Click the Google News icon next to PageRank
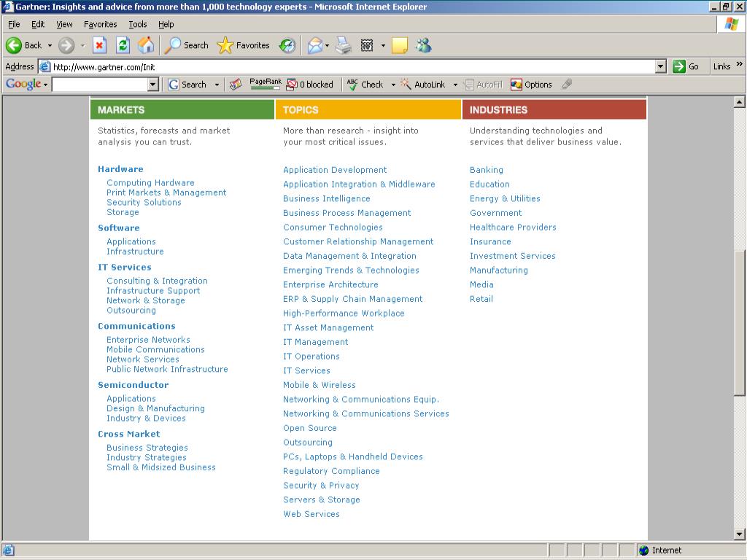This screenshot has height=560, width=747. pyautogui.click(x=236, y=85)
